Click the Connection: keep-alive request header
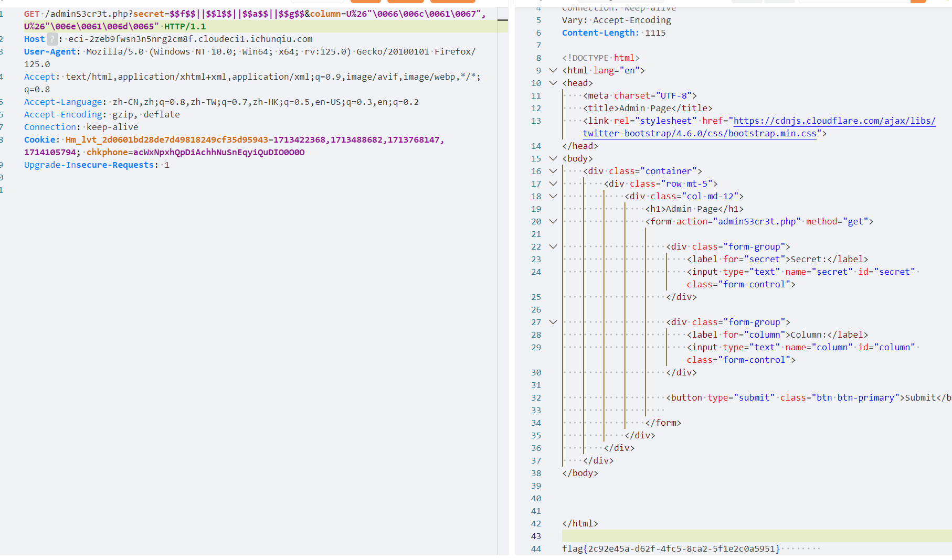 coord(81,127)
